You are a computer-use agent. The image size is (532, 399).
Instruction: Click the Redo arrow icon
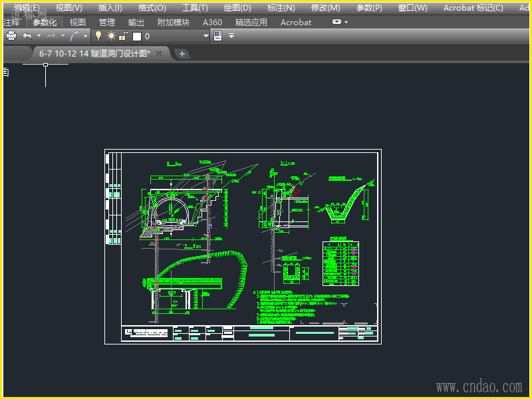click(51, 36)
